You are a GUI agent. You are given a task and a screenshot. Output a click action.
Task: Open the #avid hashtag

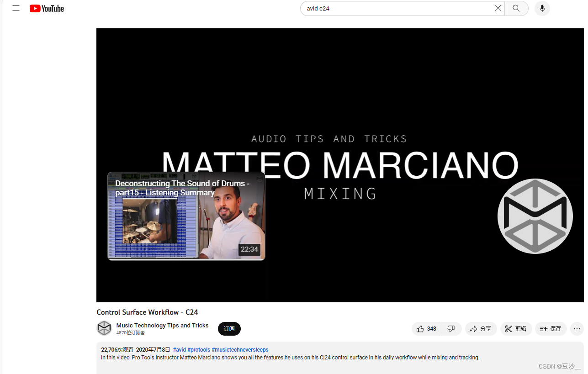click(179, 350)
